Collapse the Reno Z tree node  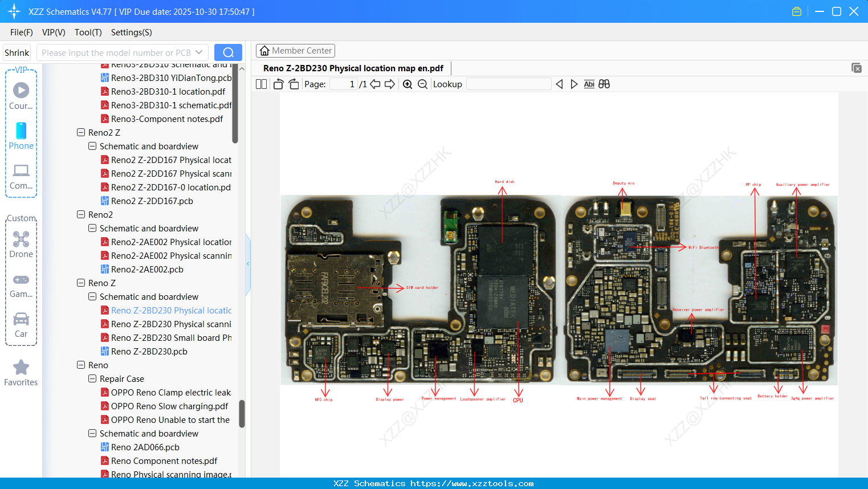(81, 283)
